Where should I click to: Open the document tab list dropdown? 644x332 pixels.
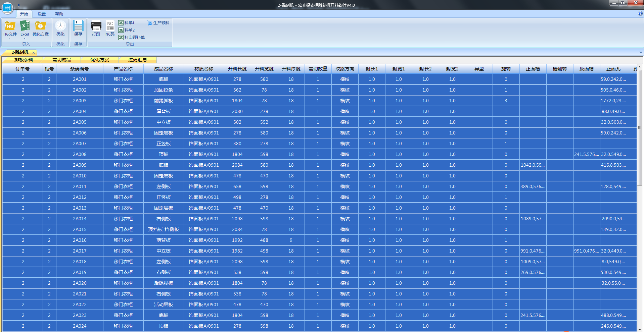point(641,52)
